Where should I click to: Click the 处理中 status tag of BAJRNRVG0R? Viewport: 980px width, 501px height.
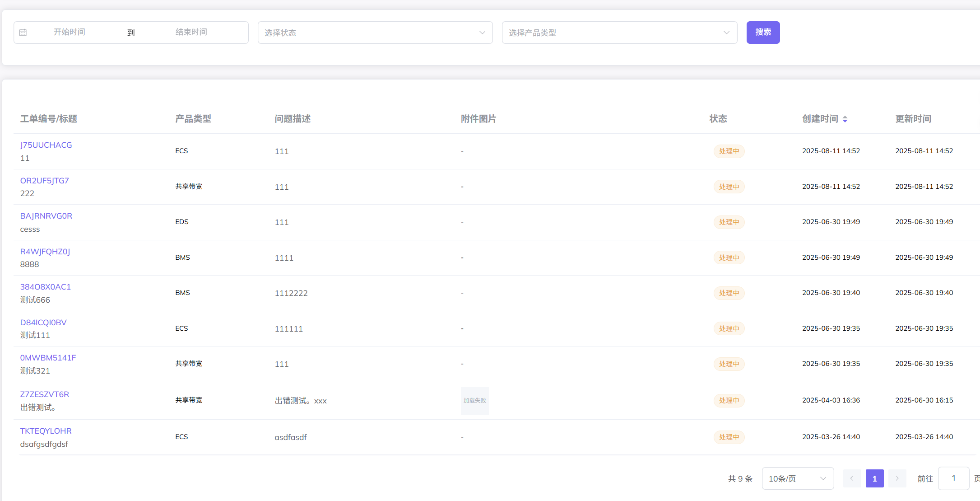[x=729, y=222]
